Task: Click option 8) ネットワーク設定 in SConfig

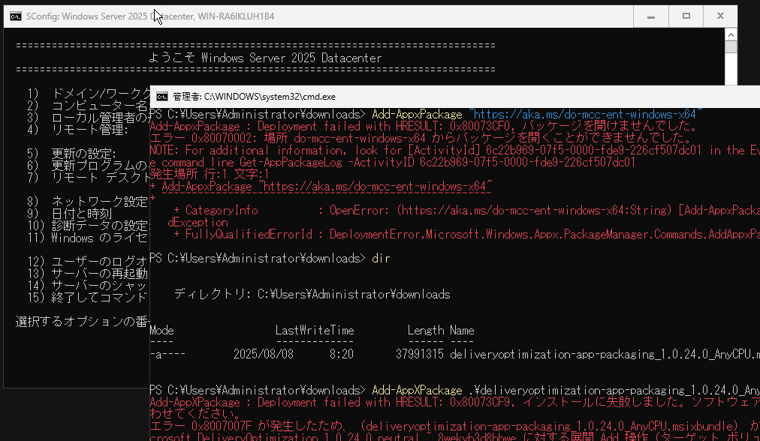Action: click(x=88, y=202)
